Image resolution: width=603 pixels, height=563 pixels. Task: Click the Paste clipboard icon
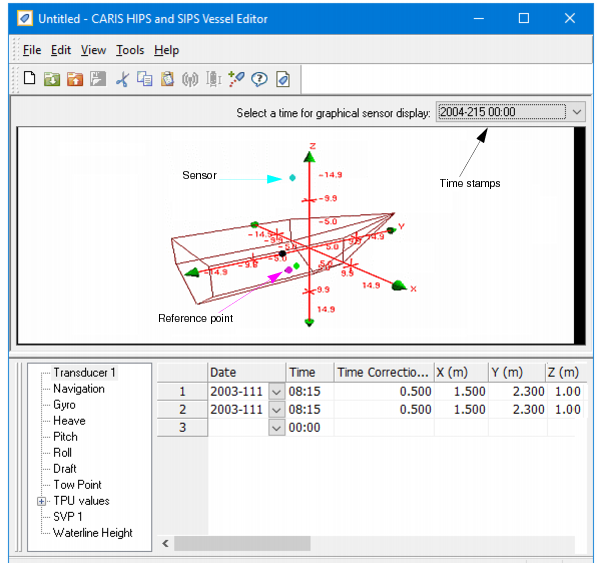(x=167, y=80)
